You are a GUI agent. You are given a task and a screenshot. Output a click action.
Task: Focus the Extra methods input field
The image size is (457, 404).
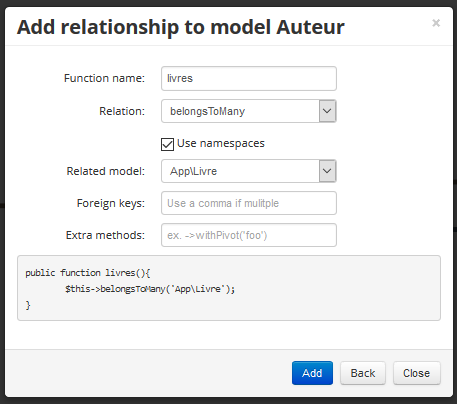click(x=249, y=235)
